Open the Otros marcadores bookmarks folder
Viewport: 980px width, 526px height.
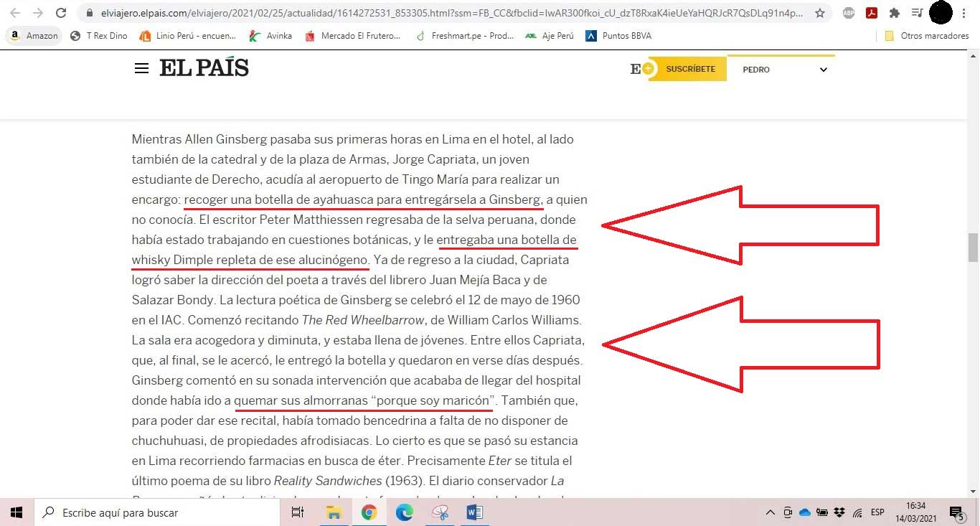(x=927, y=36)
